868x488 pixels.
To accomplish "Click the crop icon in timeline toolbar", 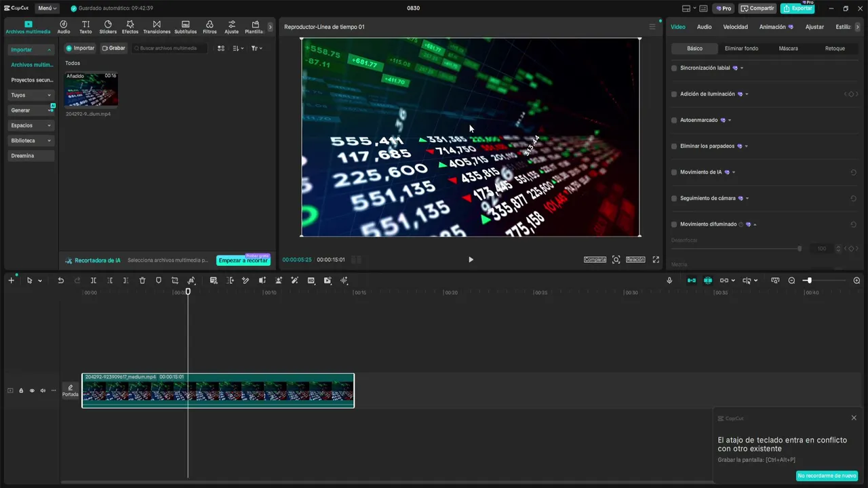I will click(175, 281).
